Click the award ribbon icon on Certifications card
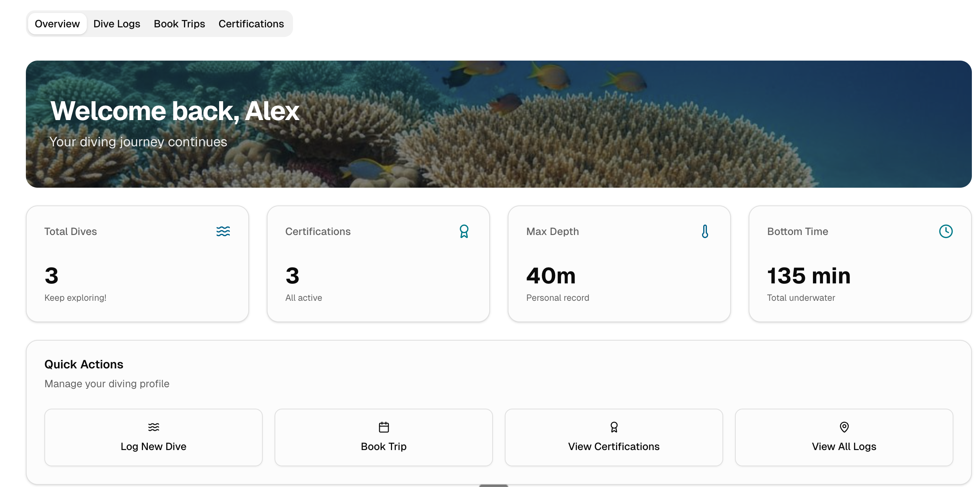Image resolution: width=980 pixels, height=487 pixels. 464,231
